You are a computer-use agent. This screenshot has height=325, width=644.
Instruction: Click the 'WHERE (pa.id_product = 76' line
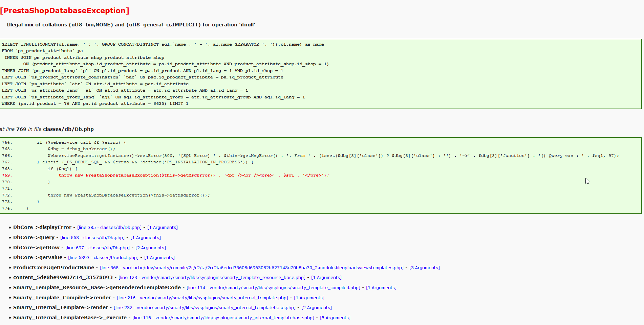[x=95, y=104]
